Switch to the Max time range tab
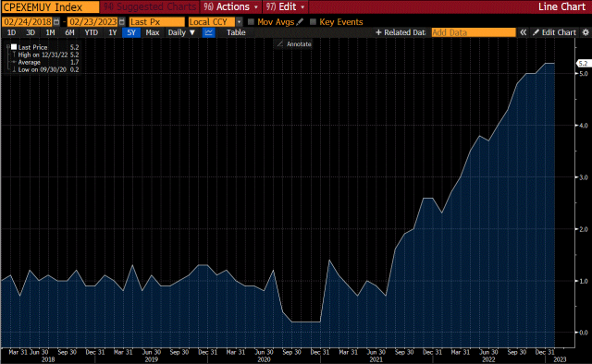 point(152,32)
